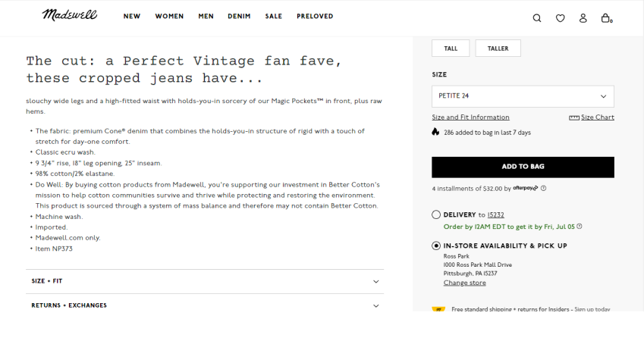Select In-Store Availability & Pick Up radio
This screenshot has width=644, height=338.
click(x=436, y=246)
